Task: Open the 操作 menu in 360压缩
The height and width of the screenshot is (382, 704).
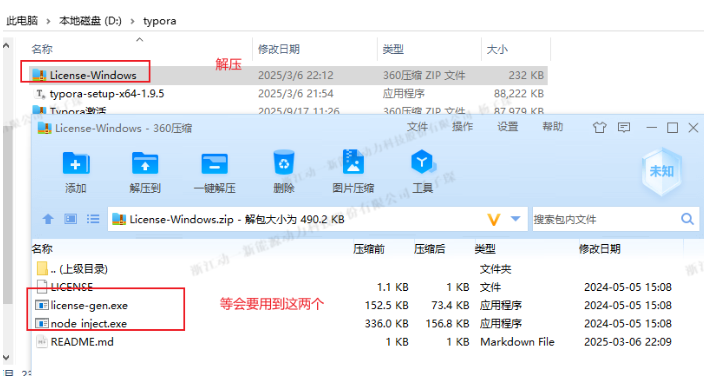Action: point(462,127)
